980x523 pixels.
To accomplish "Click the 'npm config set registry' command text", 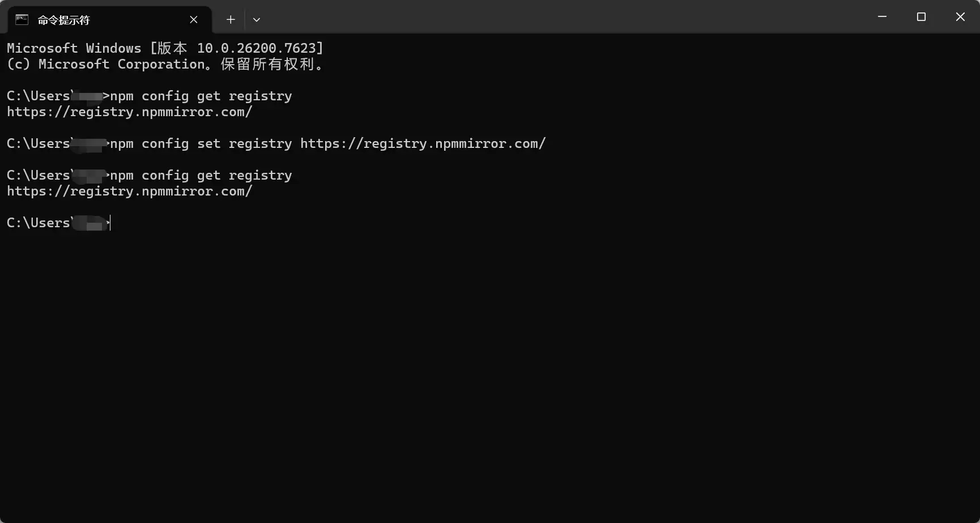I will (x=201, y=144).
